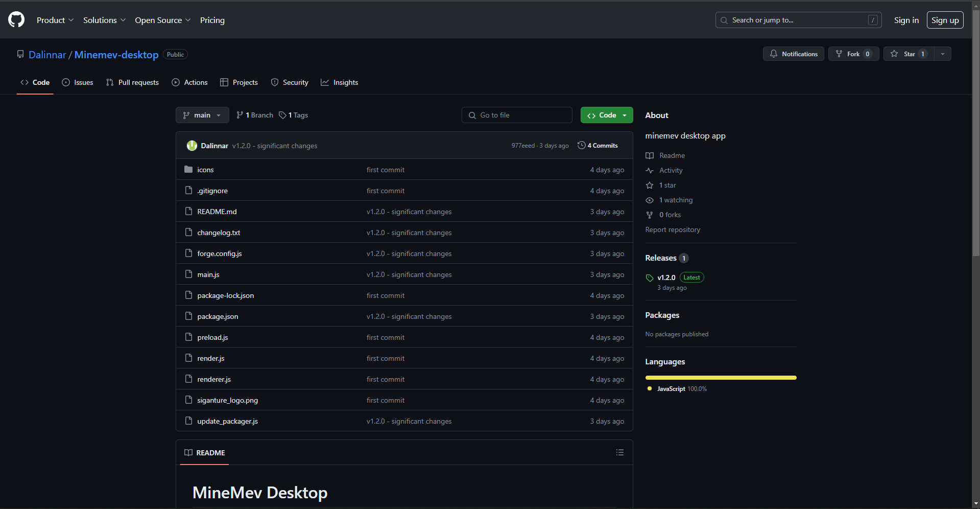Open the README outline list icon
This screenshot has height=509, width=980.
pyautogui.click(x=619, y=453)
